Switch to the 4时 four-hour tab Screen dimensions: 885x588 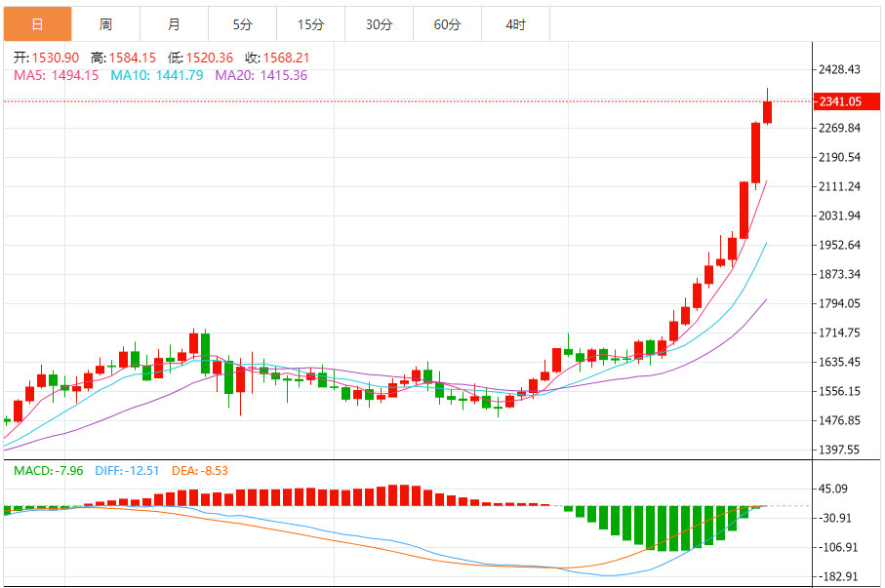[515, 24]
